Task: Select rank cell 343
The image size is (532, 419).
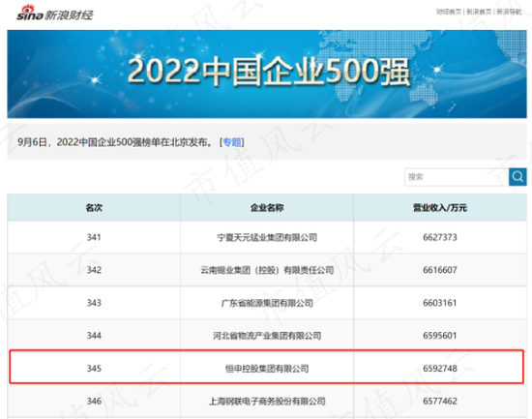Action: (94, 303)
